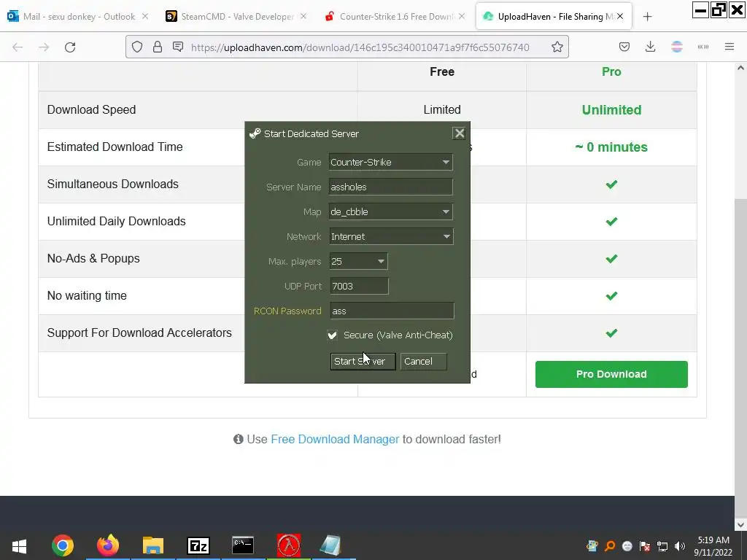Open Firefox hamburger menu
This screenshot has height=560, width=747.
point(729,47)
